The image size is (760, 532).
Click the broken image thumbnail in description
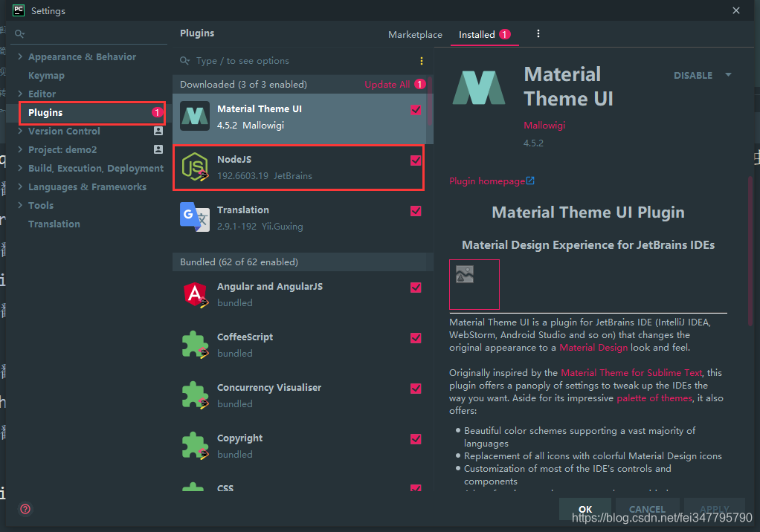474,284
